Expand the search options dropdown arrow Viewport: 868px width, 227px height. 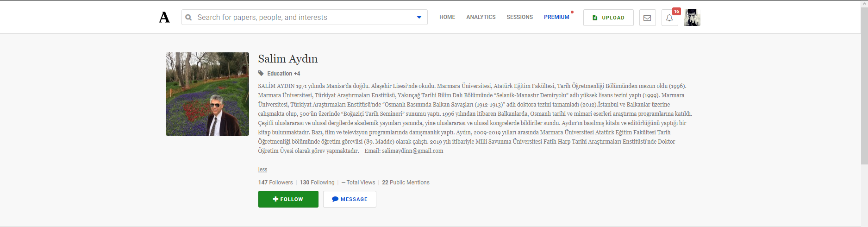(419, 18)
